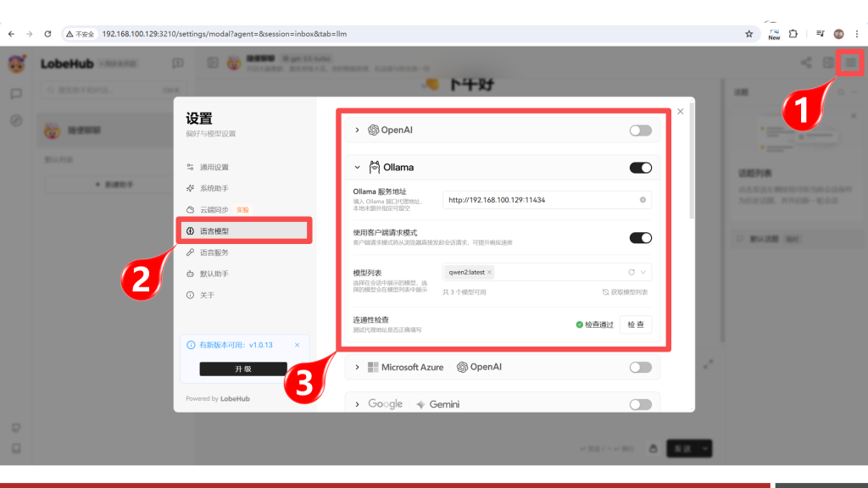Remove the qwen2:latest model tag
The image size is (868, 488).
489,272
